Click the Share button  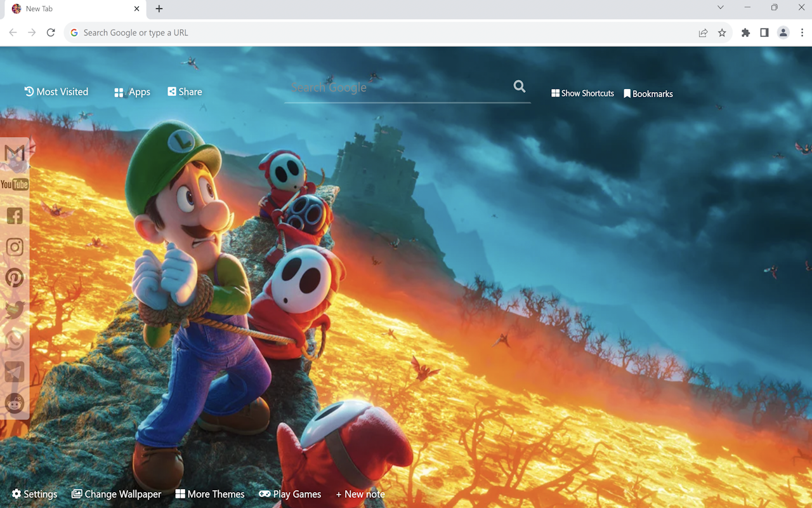pyautogui.click(x=185, y=91)
